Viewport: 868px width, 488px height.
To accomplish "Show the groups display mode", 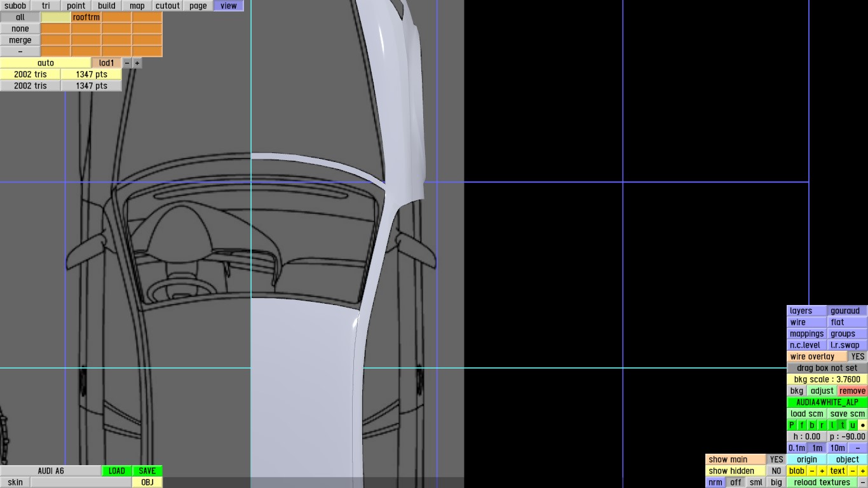I will pyautogui.click(x=848, y=334).
